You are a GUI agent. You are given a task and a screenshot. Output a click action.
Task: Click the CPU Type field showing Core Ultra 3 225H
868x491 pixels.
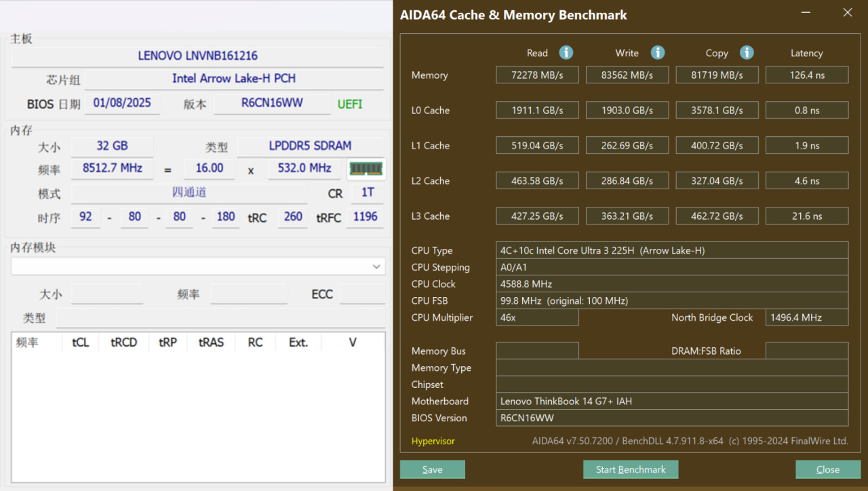pos(672,250)
